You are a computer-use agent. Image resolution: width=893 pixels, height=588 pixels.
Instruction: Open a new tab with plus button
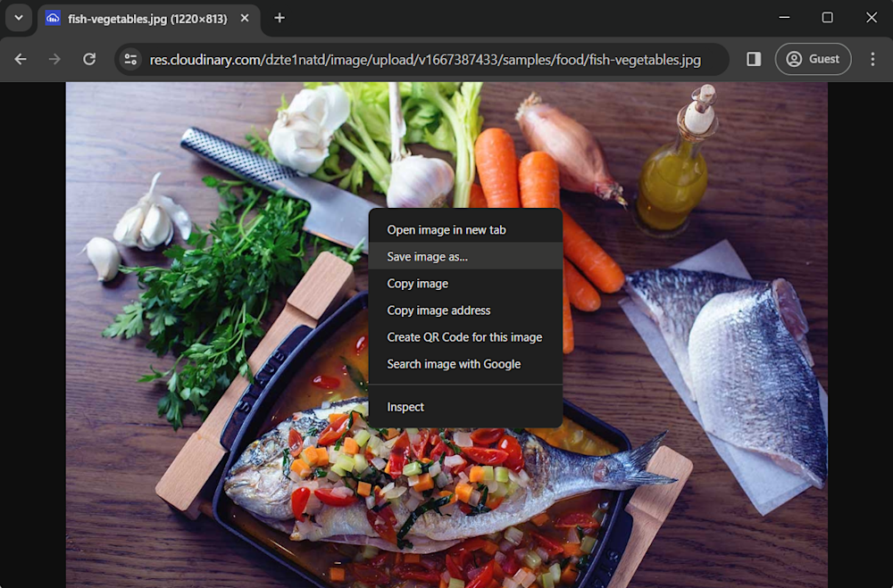tap(280, 18)
